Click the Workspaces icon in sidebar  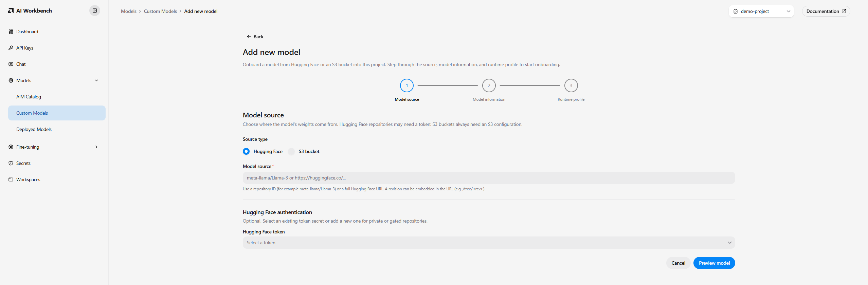click(11, 179)
